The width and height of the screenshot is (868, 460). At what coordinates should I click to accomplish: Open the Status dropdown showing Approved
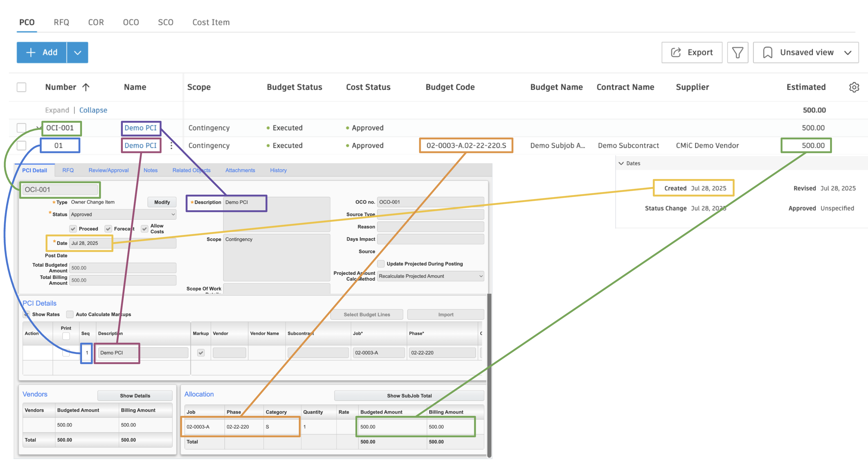pos(122,214)
